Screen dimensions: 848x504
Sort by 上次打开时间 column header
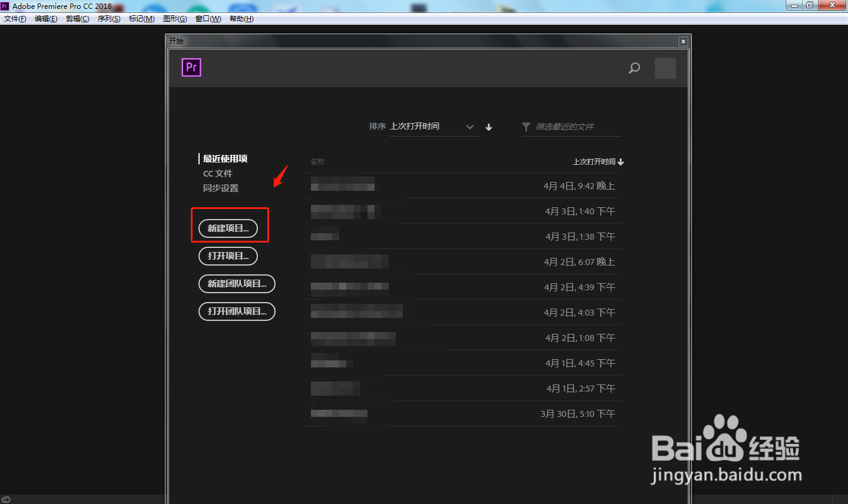pos(598,162)
